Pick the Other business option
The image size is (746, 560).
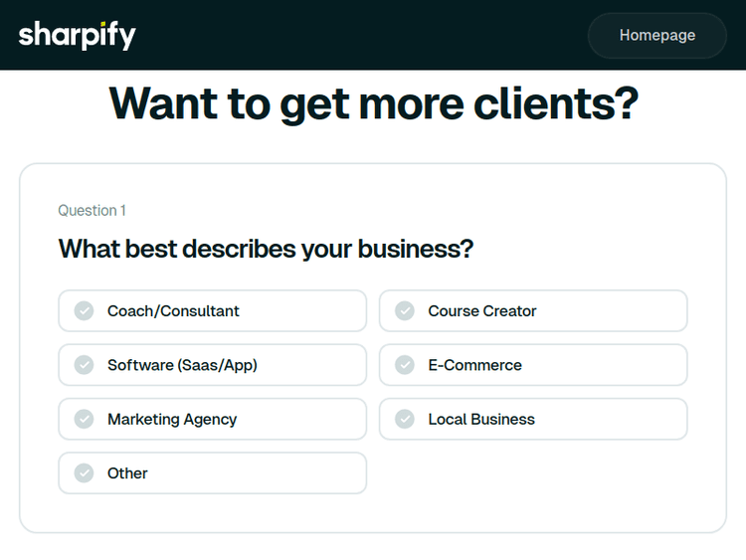tap(212, 473)
